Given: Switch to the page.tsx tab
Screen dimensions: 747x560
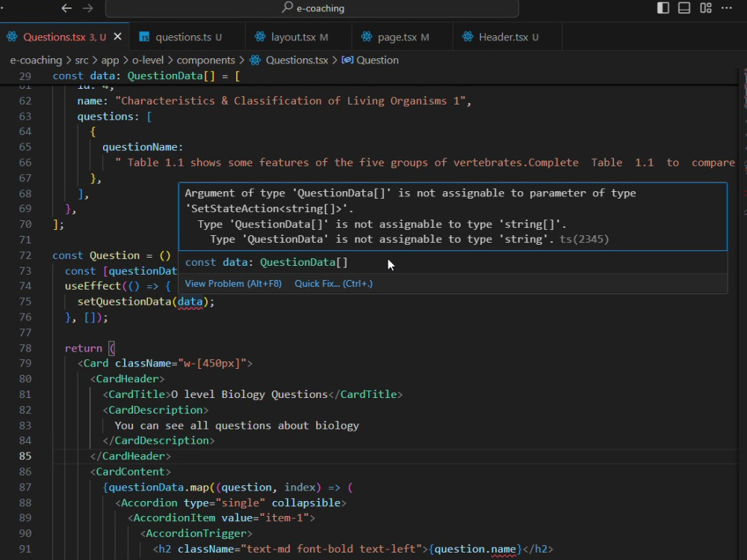Looking at the screenshot, I should coord(402,37).
